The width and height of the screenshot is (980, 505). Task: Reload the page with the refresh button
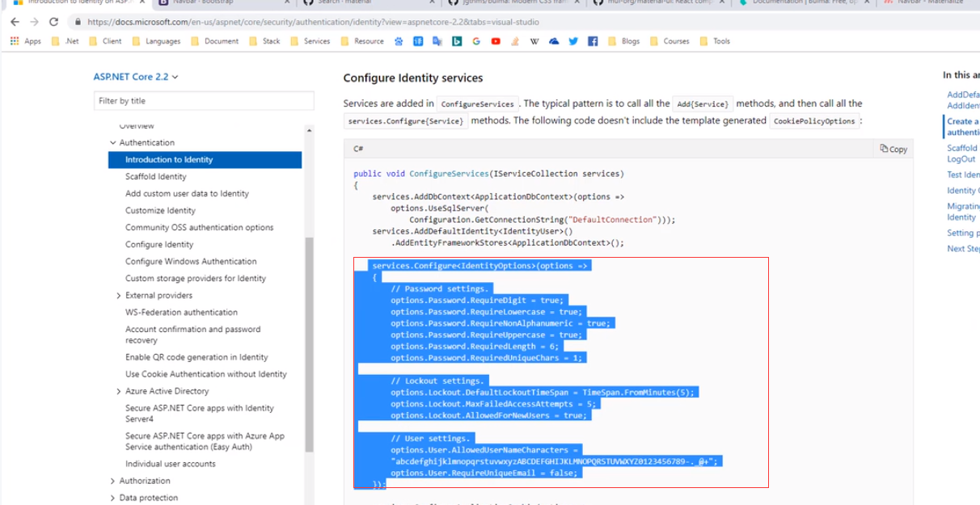pyautogui.click(x=53, y=22)
